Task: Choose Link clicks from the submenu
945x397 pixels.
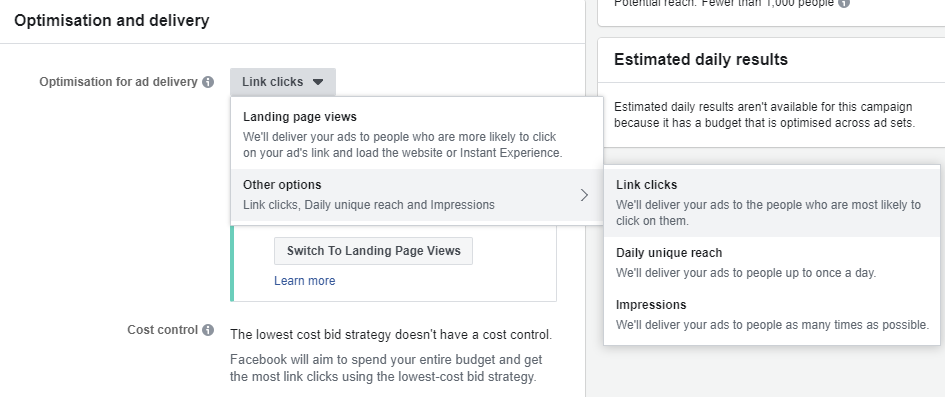Action: pyautogui.click(x=771, y=202)
